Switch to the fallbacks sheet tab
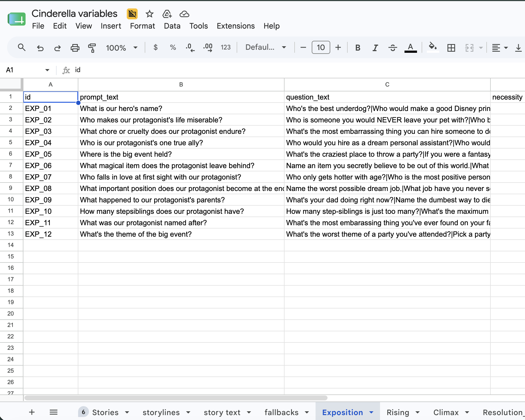The width and height of the screenshot is (525, 420). pos(282,412)
